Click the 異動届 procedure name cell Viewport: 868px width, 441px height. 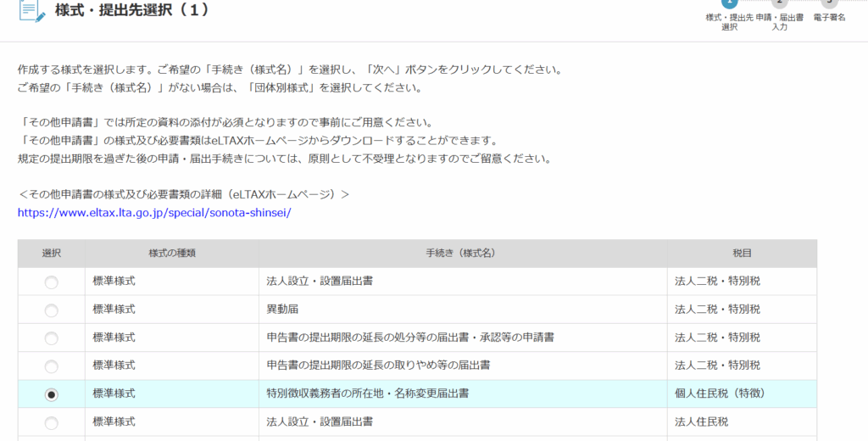pos(282,310)
